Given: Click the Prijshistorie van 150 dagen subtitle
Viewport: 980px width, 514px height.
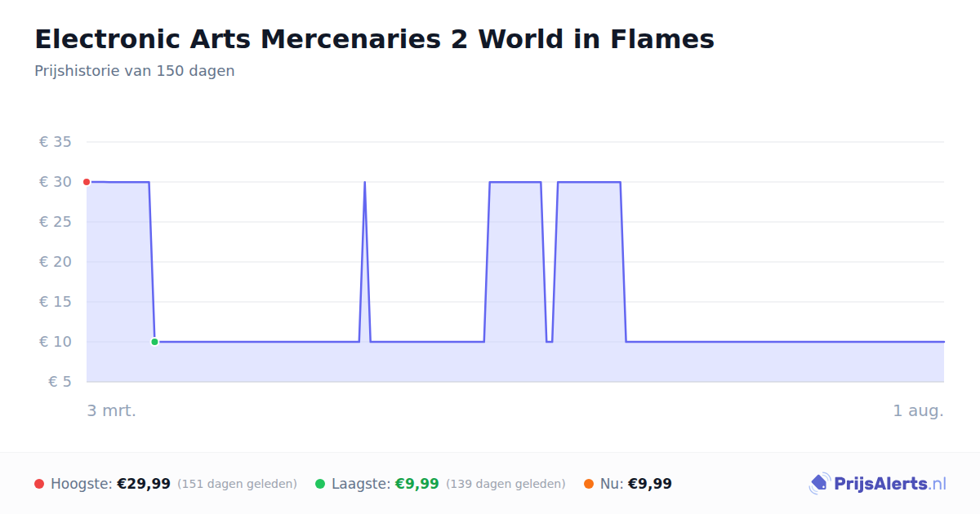Looking at the screenshot, I should tap(135, 71).
